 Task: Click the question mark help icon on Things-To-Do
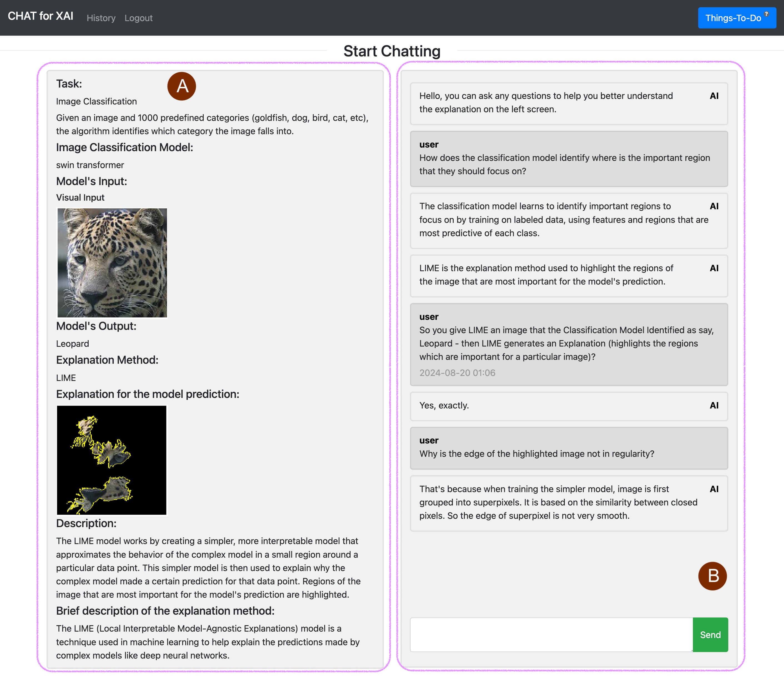coord(766,14)
